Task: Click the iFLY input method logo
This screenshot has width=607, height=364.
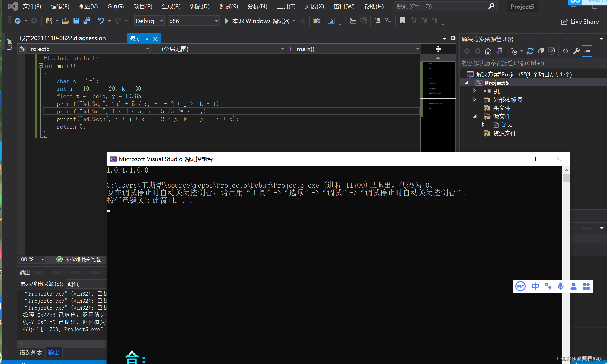Action: pyautogui.click(x=520, y=286)
